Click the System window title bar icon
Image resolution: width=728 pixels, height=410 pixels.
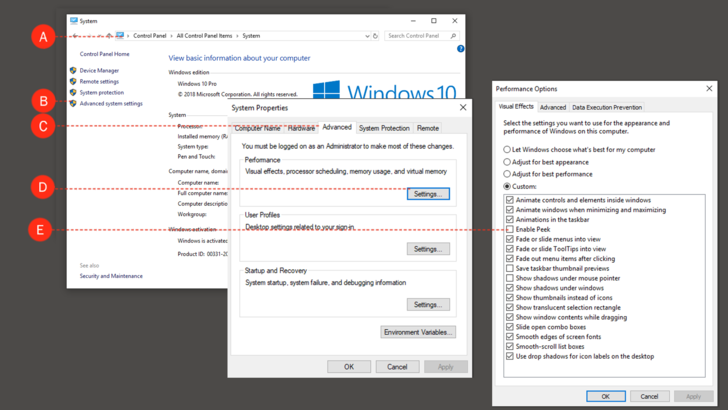(74, 21)
